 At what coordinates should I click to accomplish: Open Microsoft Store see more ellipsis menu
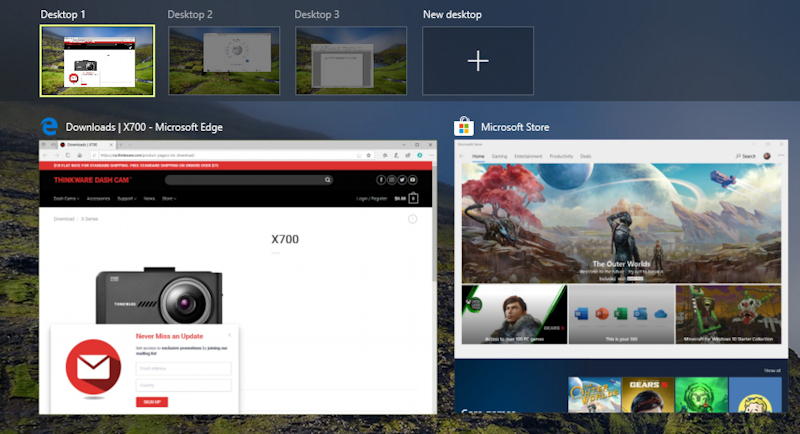(781, 156)
